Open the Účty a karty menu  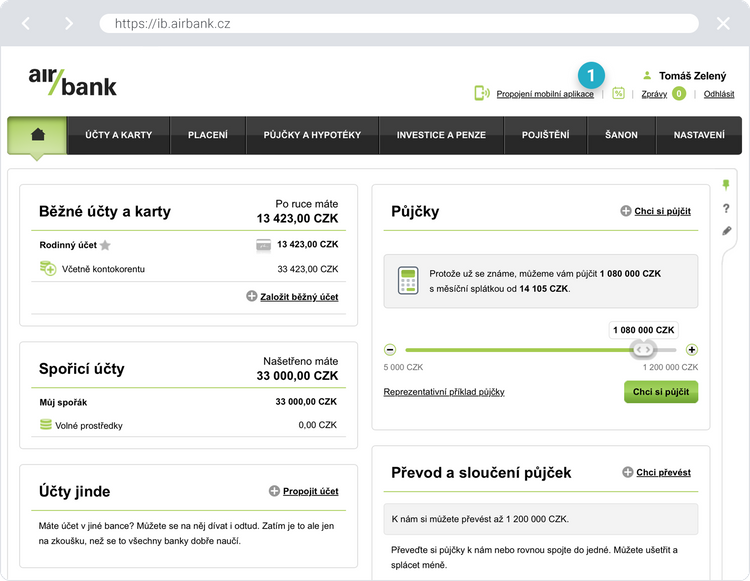coord(118,135)
